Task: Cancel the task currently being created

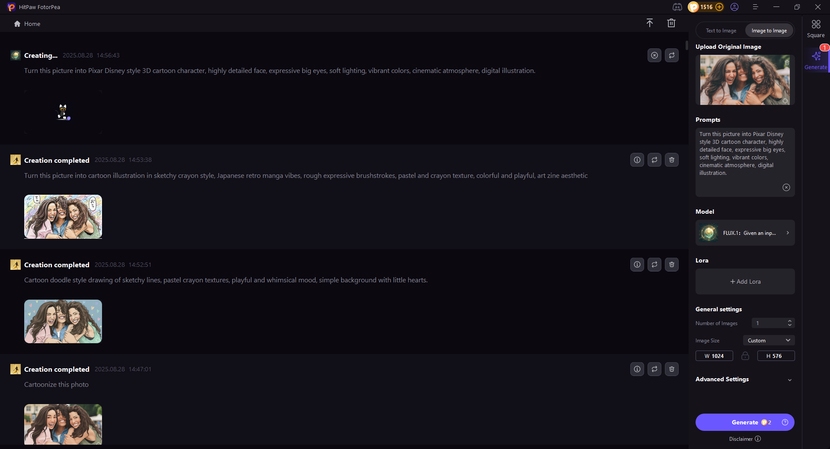Action: coord(654,56)
